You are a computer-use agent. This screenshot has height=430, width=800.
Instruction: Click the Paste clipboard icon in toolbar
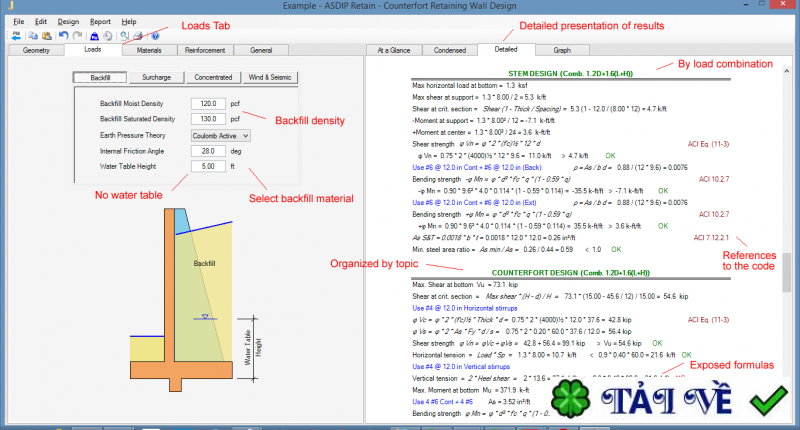[x=46, y=36]
